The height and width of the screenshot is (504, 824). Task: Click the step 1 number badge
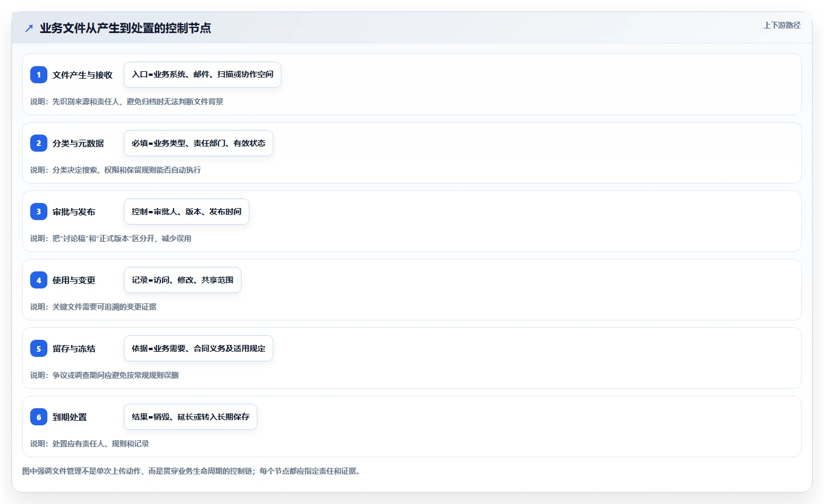(39, 75)
